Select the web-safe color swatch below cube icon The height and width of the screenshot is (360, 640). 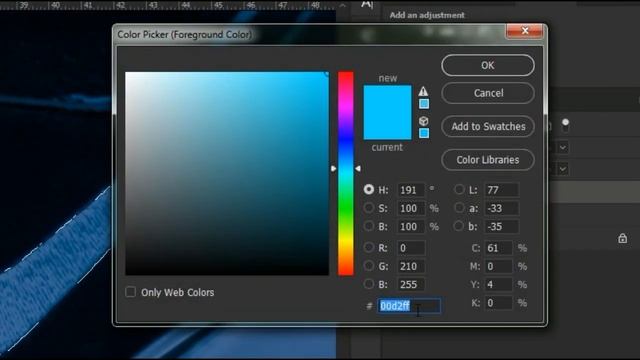tap(424, 133)
